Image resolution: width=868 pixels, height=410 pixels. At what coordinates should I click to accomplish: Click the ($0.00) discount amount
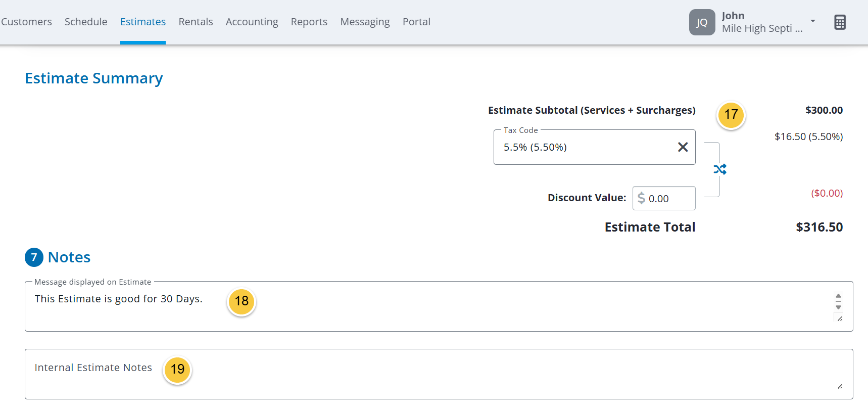(827, 193)
